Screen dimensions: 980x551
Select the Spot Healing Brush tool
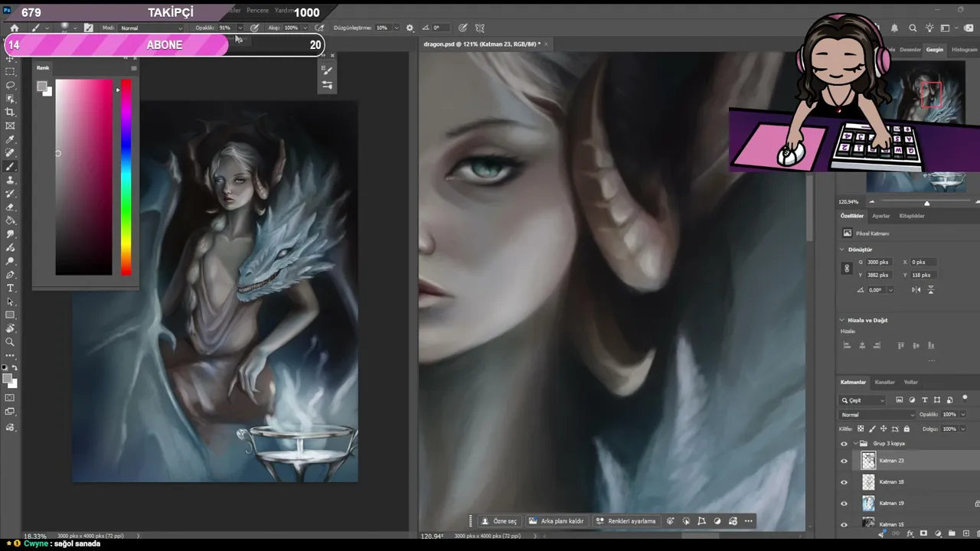[10, 153]
